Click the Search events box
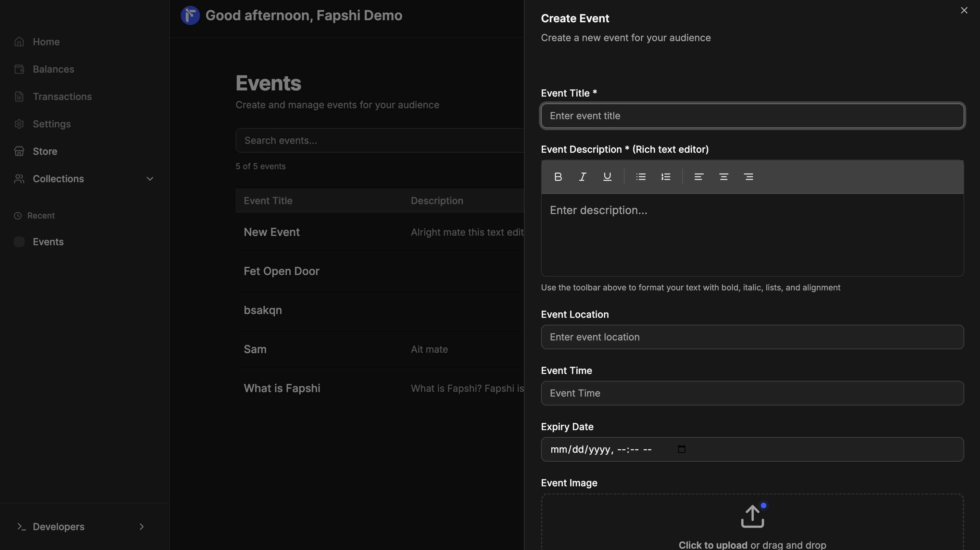980x550 pixels. click(380, 140)
